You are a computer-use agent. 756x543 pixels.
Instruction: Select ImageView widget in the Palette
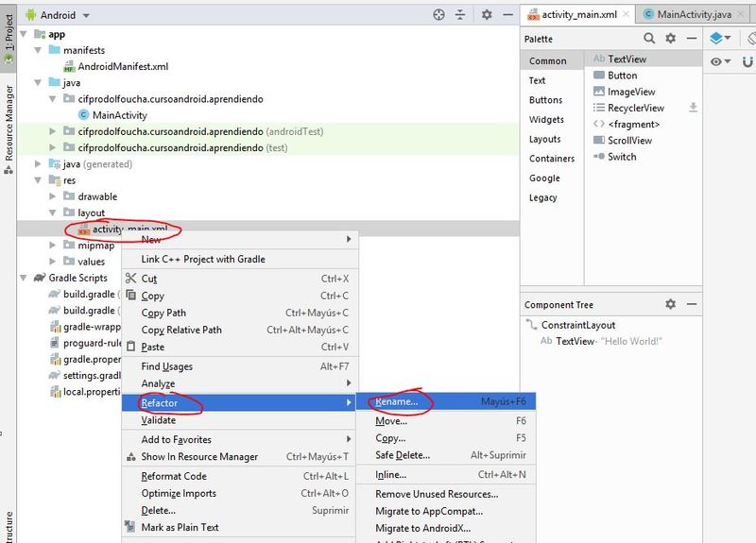tap(644, 92)
